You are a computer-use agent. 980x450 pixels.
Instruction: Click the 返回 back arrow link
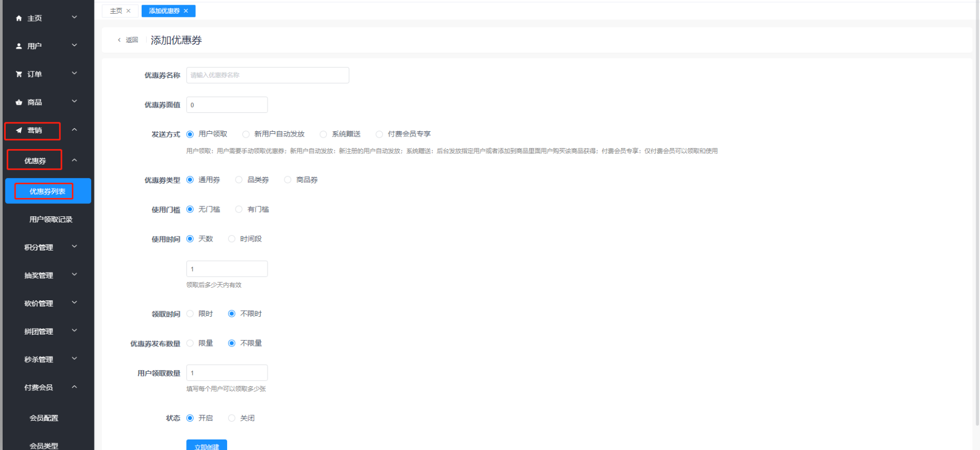click(x=127, y=40)
